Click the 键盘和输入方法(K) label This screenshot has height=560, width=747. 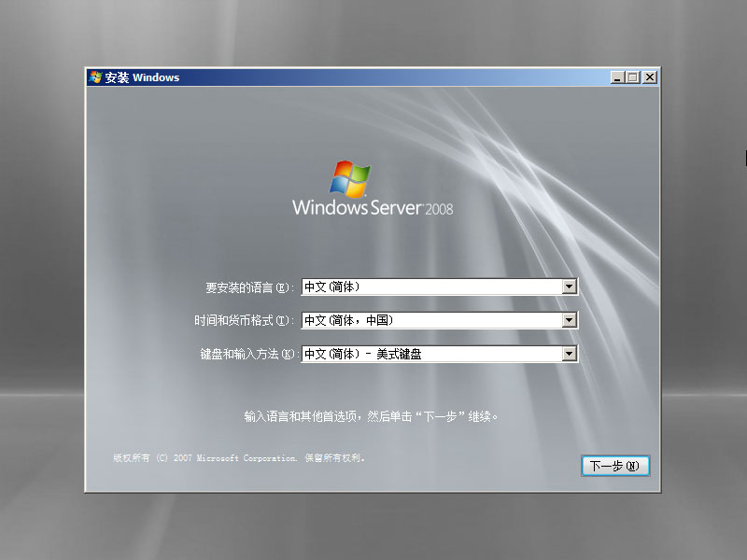(247, 354)
